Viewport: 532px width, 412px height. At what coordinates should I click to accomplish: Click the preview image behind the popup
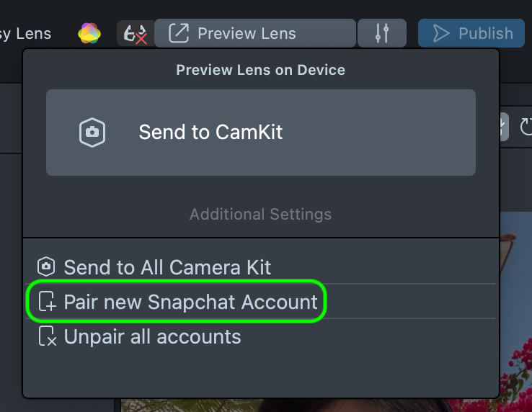pyautogui.click(x=515, y=303)
